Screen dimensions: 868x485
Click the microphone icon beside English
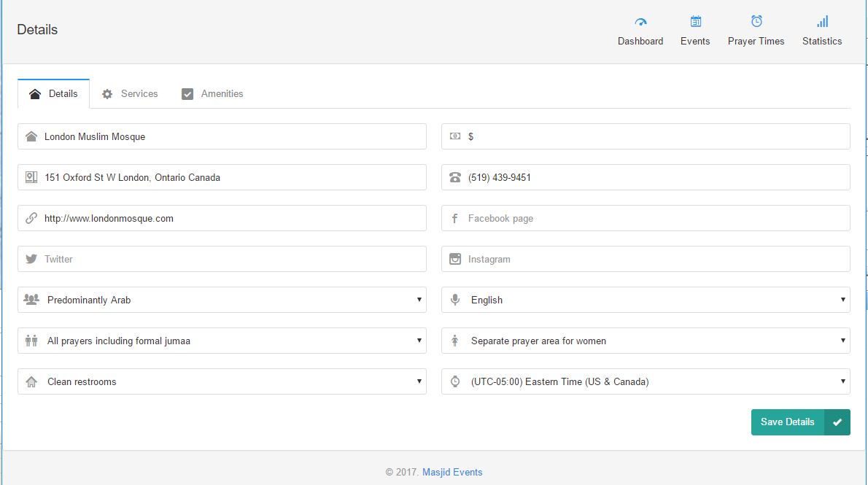455,300
